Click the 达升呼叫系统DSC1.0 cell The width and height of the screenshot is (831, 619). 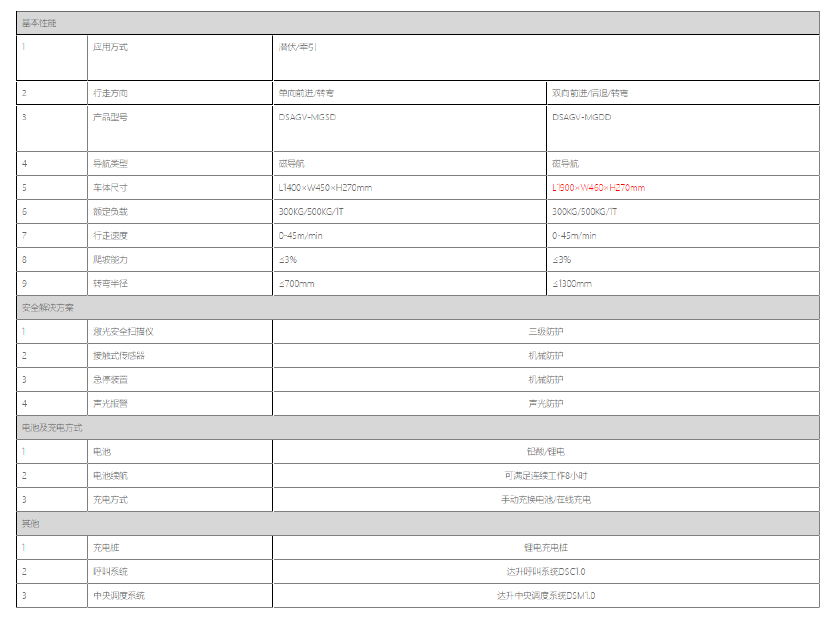[x=545, y=571]
